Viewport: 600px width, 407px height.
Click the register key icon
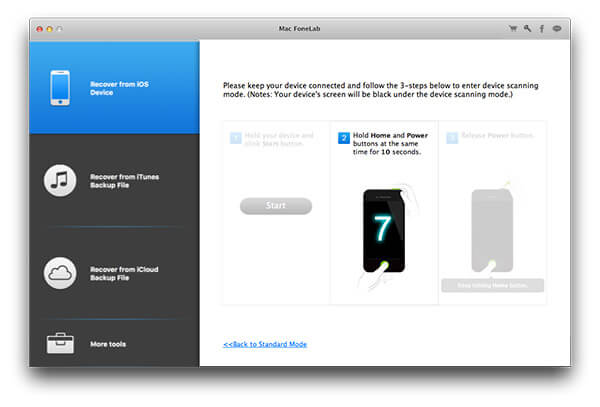pos(527,29)
